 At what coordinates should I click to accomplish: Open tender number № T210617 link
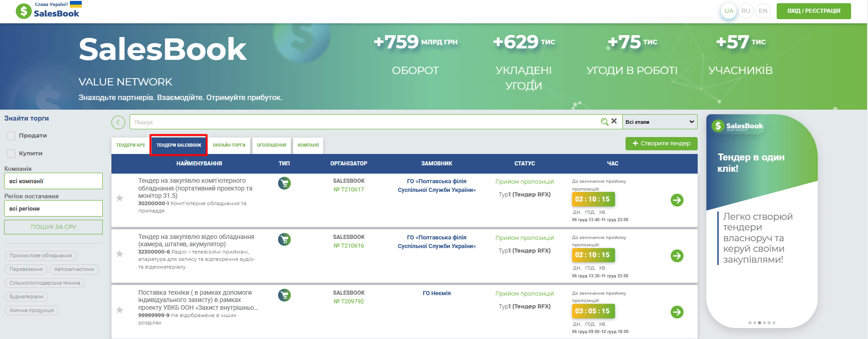tap(349, 190)
